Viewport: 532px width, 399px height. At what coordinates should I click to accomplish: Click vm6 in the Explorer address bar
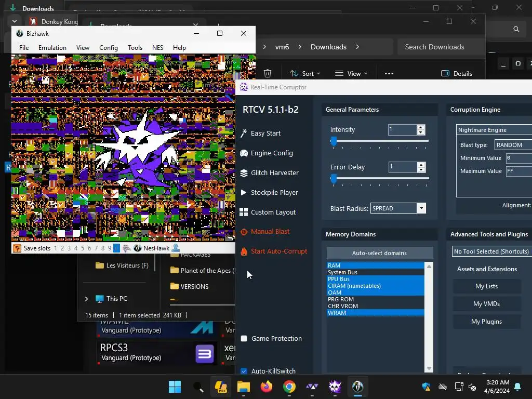(282, 47)
